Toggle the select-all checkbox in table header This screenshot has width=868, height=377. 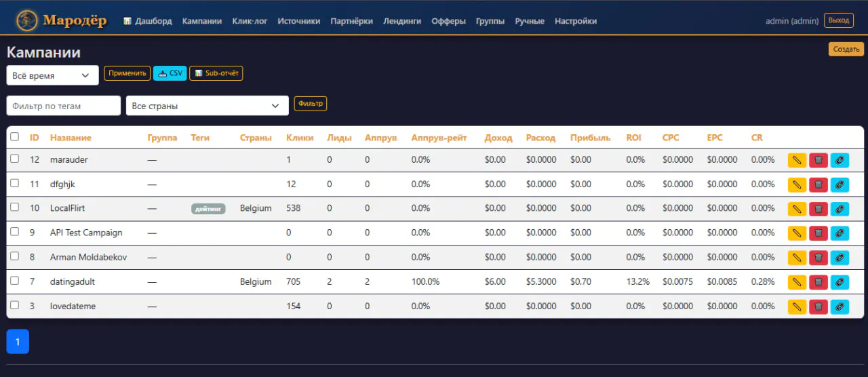[x=15, y=136]
